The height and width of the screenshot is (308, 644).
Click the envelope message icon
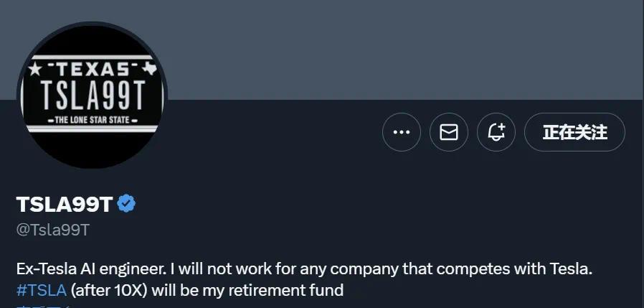[448, 132]
